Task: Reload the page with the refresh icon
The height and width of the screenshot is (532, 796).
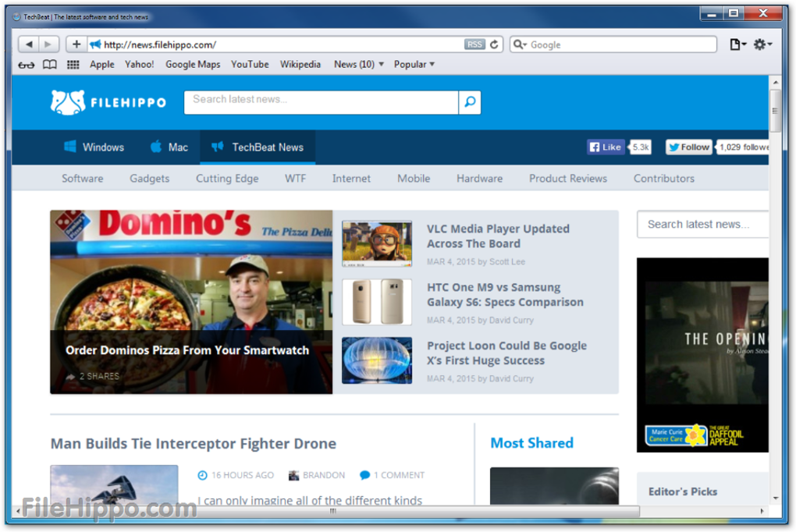Action: pyautogui.click(x=494, y=44)
